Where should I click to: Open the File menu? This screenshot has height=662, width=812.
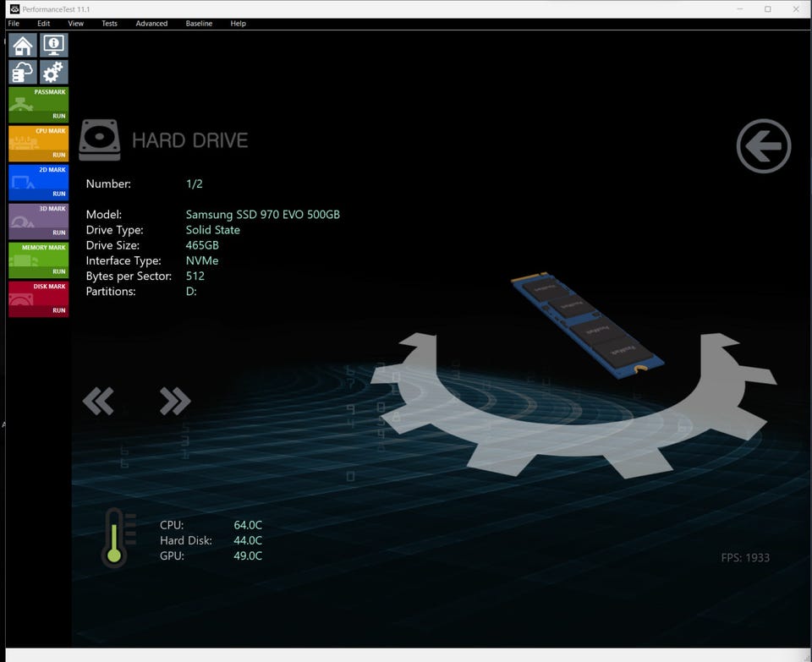coord(14,24)
